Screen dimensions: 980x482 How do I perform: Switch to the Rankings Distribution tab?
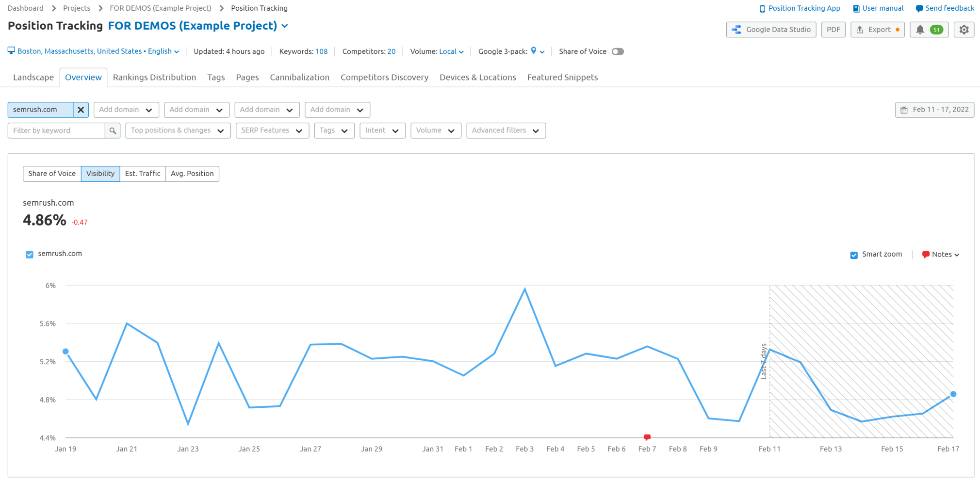click(154, 78)
